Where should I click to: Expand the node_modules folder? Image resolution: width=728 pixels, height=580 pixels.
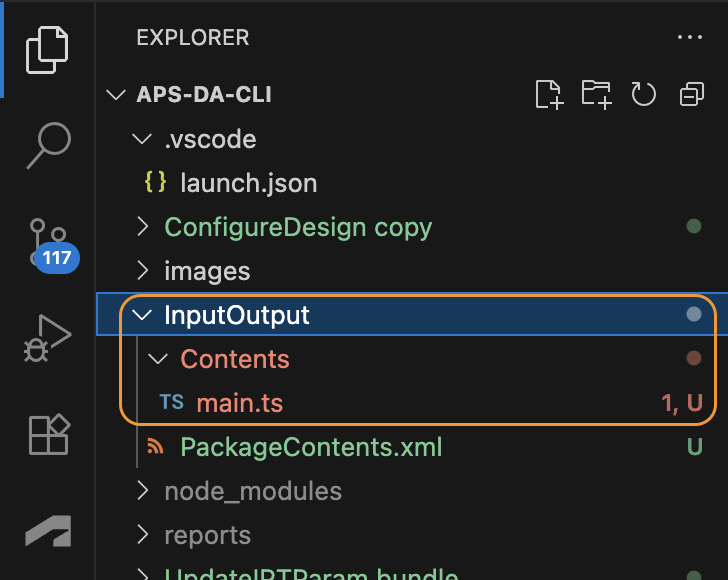click(252, 491)
